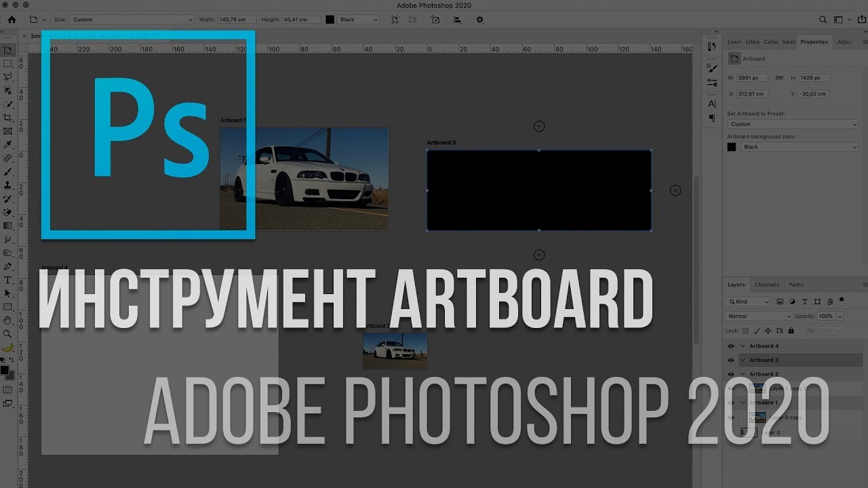Select the Gradient tool

(x=7, y=226)
